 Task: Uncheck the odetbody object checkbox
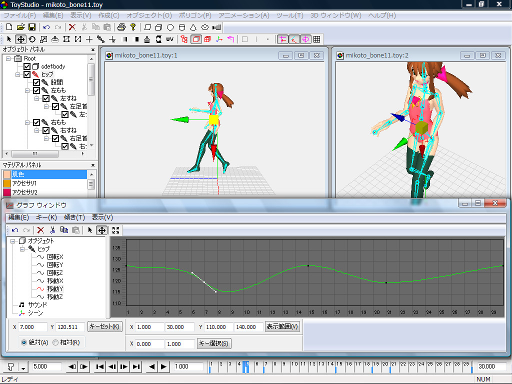pyautogui.click(x=27, y=66)
